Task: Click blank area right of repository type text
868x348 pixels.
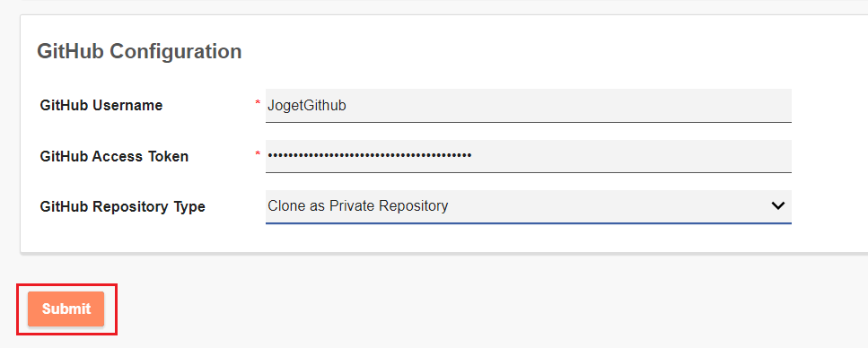Action: point(609,205)
